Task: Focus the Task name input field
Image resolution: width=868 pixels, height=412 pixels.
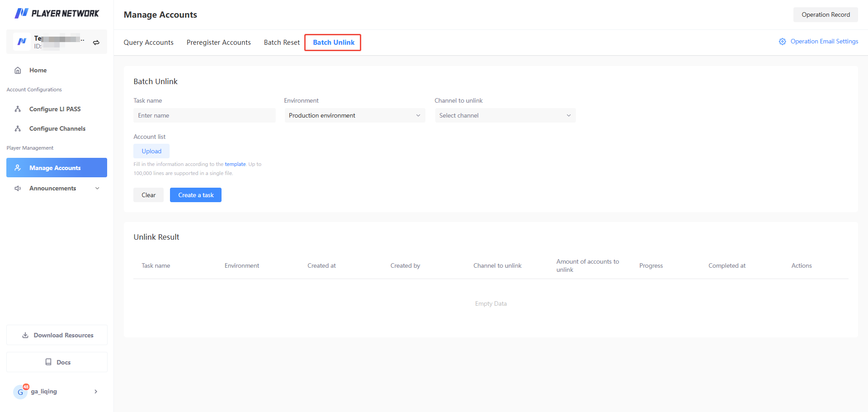Action: (204, 116)
